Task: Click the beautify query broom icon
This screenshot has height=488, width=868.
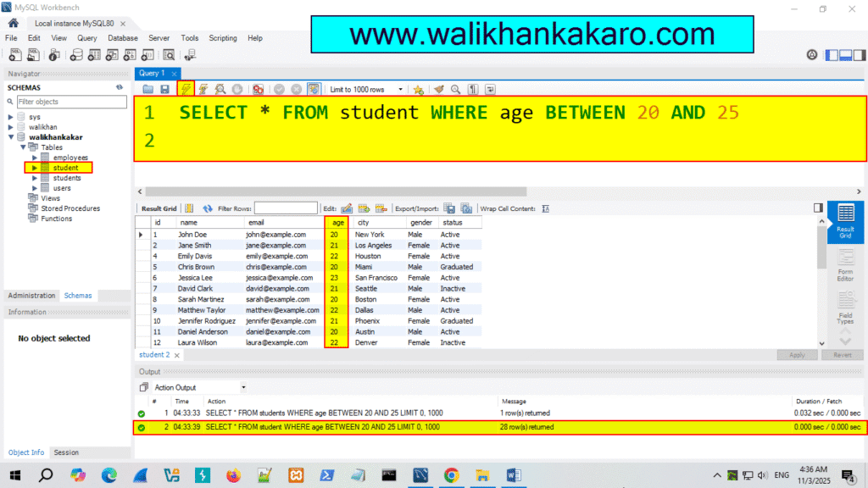Action: [x=438, y=89]
